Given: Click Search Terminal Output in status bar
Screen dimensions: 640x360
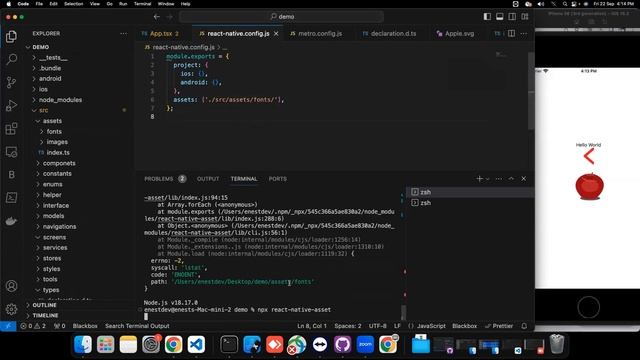Looking at the screenshot, I should pyautogui.click(x=137, y=326).
